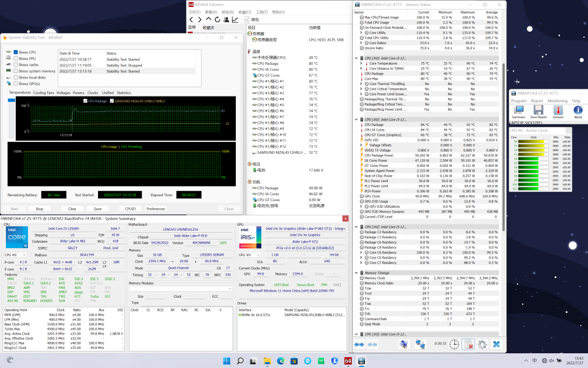588x368 pixels.
Task: Click the reset clock icon in Sensors Status
Action: pyautogui.click(x=454, y=344)
